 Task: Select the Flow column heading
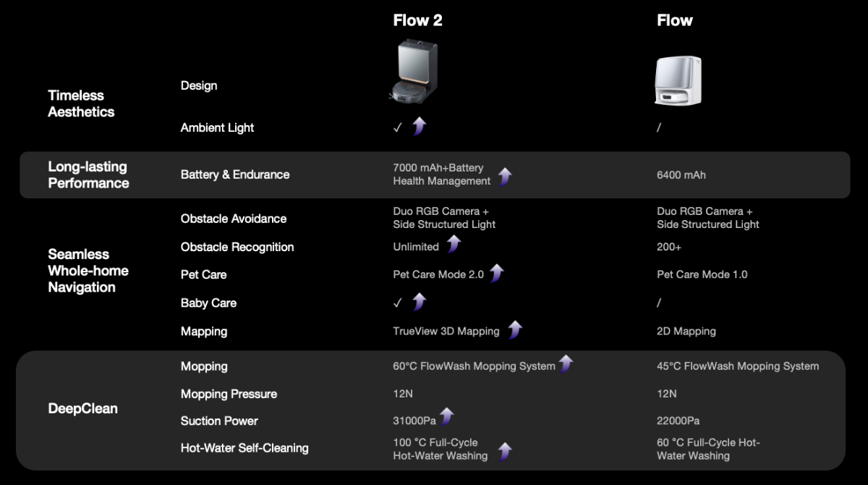pos(674,20)
